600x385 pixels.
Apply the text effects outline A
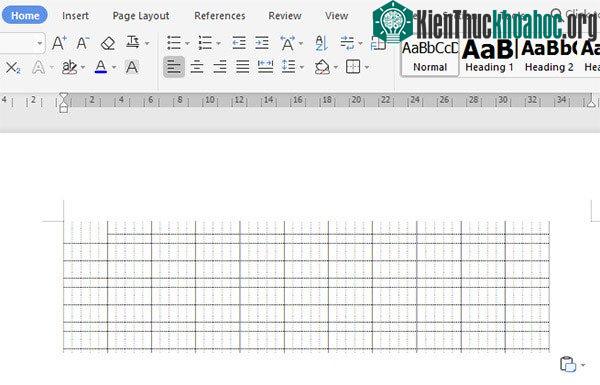click(38, 67)
